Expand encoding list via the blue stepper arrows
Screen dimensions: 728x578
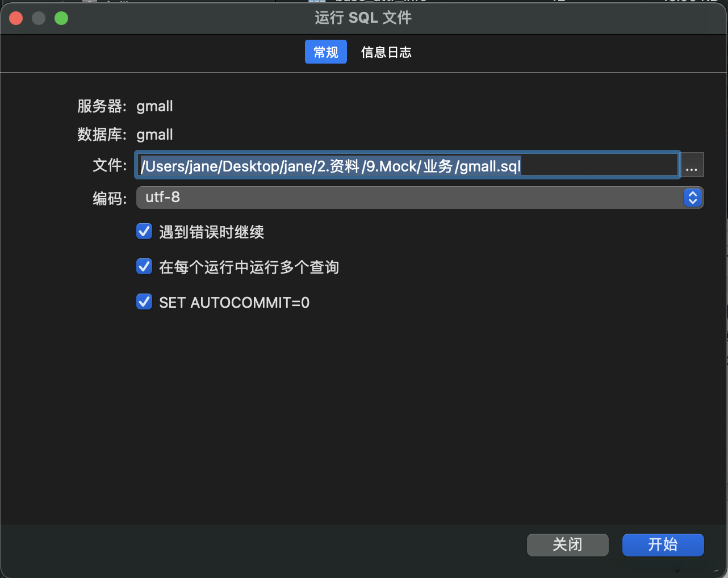[692, 198]
